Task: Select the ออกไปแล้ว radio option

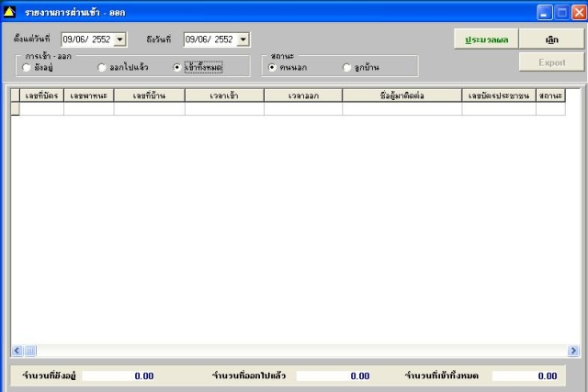Action: 102,67
